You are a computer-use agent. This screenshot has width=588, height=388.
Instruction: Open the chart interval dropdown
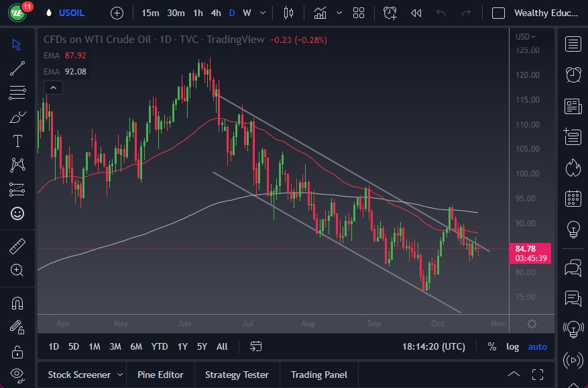click(x=262, y=13)
